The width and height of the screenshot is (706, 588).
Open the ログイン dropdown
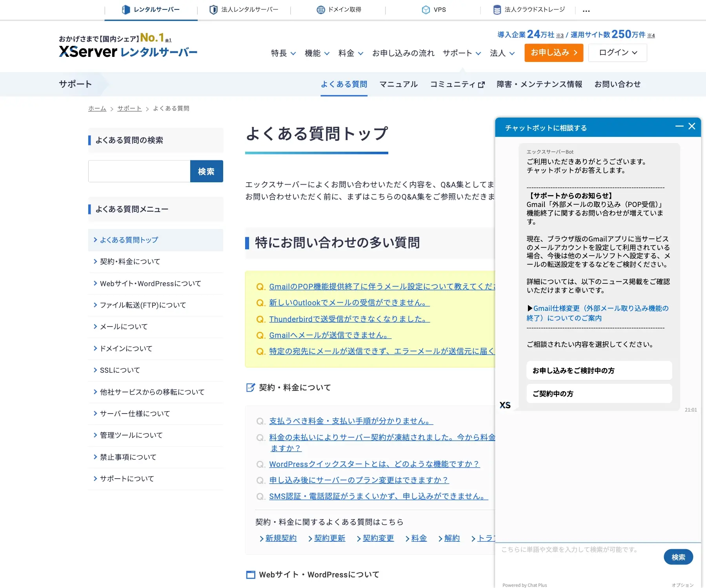click(x=617, y=53)
